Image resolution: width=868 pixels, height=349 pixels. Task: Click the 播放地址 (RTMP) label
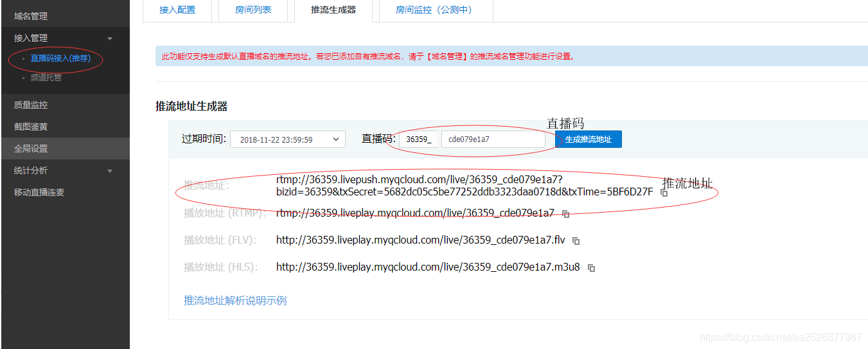(225, 213)
